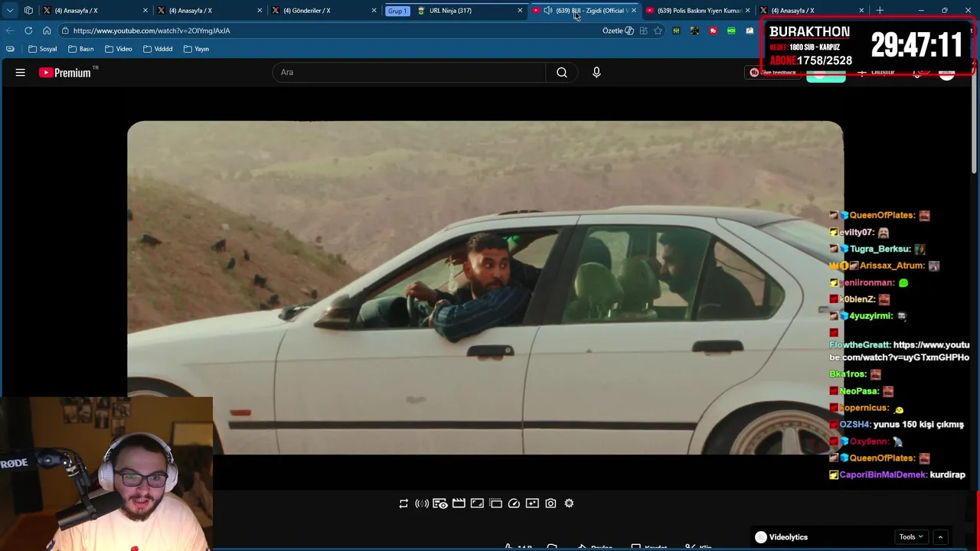
Task: Bookmark this page with the star icon
Action: point(658,31)
